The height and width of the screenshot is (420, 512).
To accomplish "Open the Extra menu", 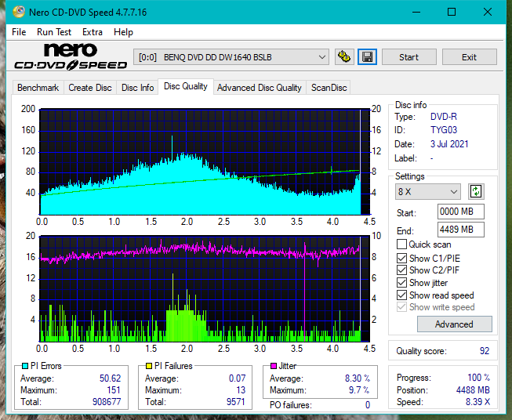I will click(93, 32).
